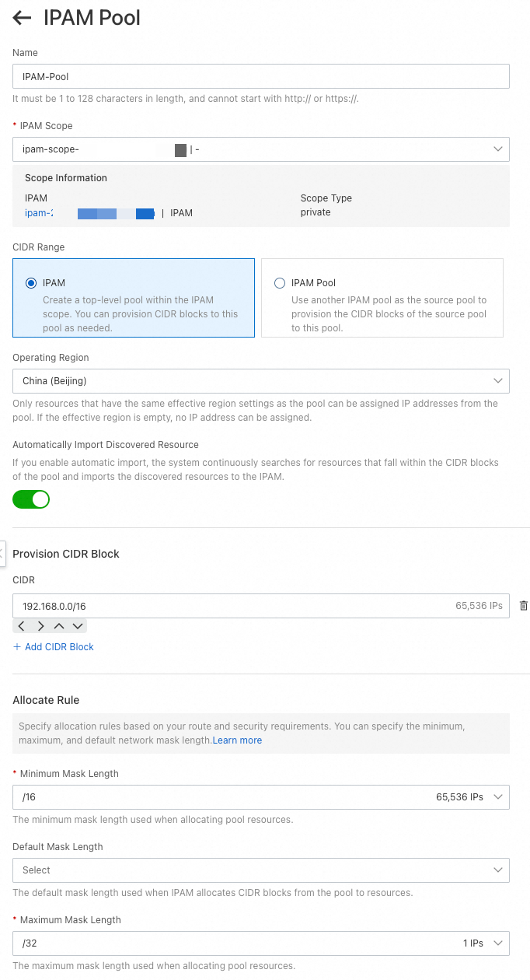Disable Automatically Import Discovered Resource switch
The image size is (530, 980).
[31, 499]
